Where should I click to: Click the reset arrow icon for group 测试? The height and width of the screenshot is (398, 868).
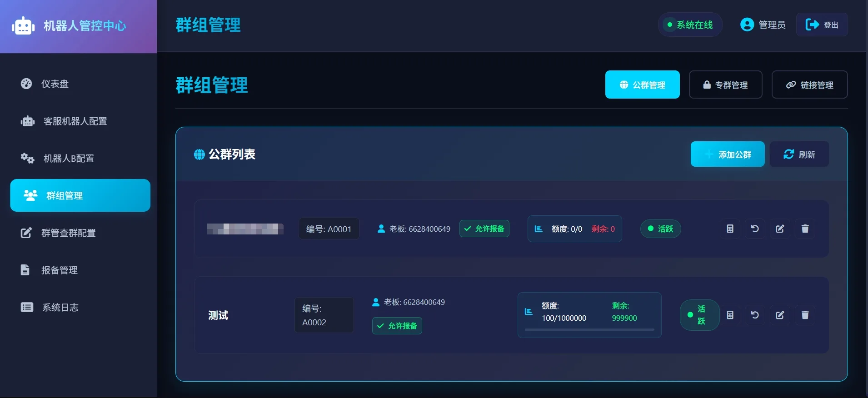[x=755, y=315]
